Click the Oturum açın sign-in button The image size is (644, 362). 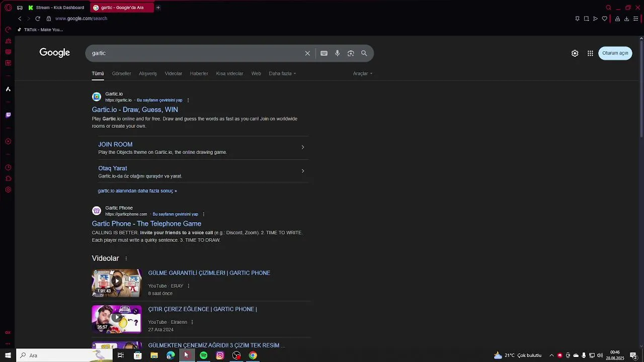tap(615, 53)
